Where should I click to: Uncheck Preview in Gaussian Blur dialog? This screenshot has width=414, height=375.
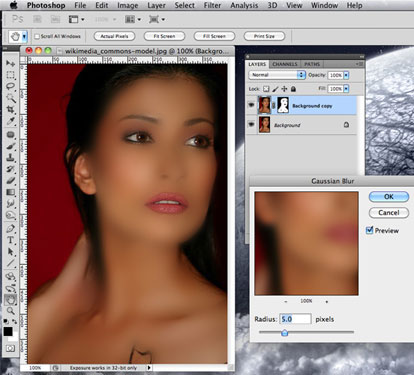coord(369,230)
